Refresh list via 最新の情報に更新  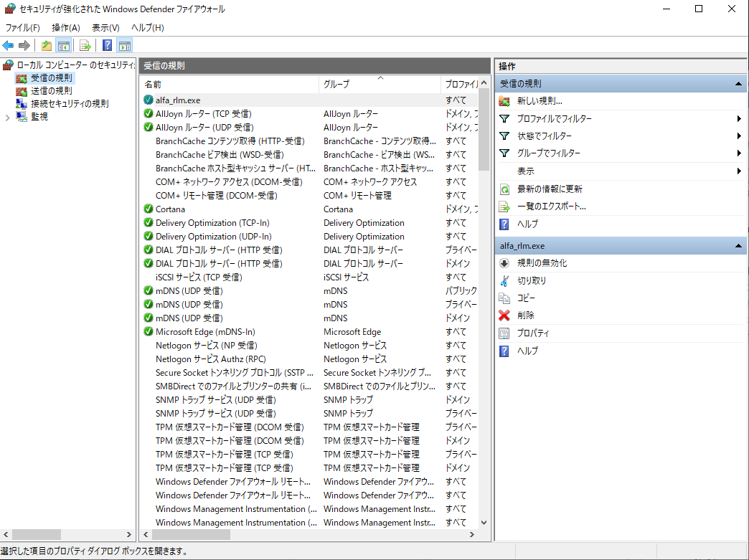[550, 189]
